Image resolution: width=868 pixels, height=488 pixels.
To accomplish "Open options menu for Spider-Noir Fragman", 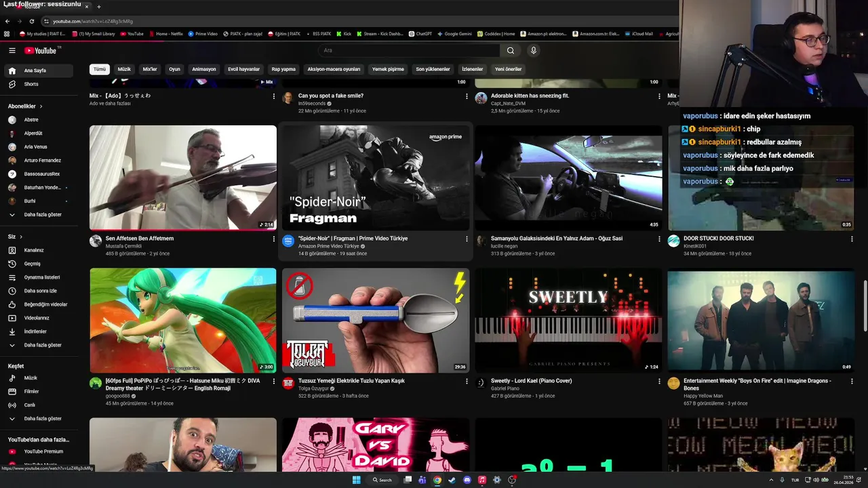I will pyautogui.click(x=467, y=239).
